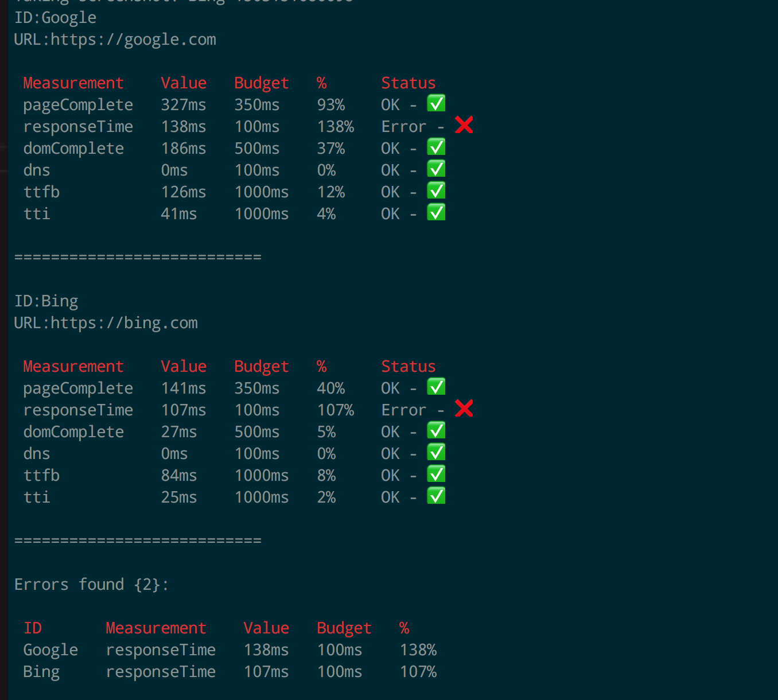Click Measurement header in Bing table
The width and height of the screenshot is (778, 700).
[x=73, y=367]
